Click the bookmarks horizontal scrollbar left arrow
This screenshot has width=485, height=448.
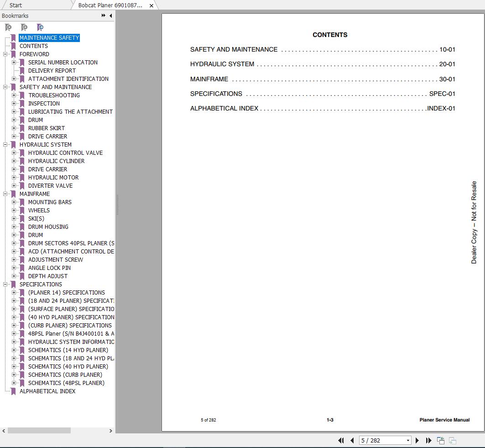(x=4, y=431)
